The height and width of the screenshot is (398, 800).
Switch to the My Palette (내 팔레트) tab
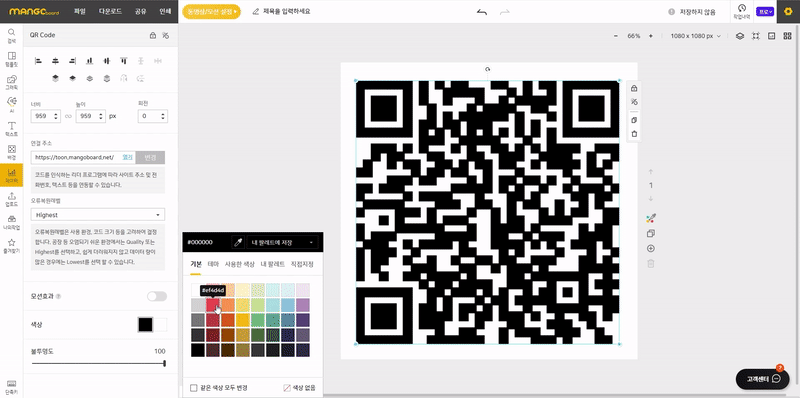272,264
